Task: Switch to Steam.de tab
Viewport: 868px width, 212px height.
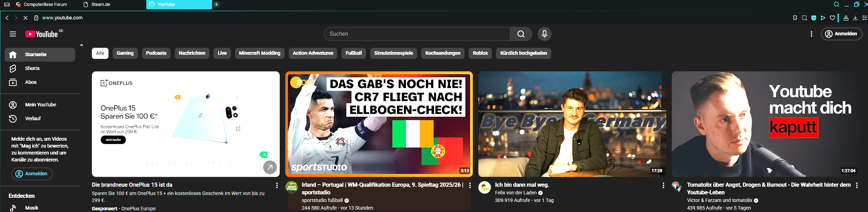Action: click(x=97, y=5)
